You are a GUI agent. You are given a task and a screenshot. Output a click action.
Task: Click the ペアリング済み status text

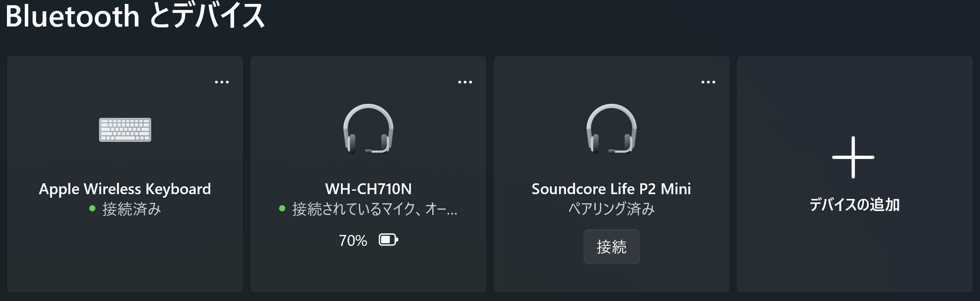tap(612, 209)
